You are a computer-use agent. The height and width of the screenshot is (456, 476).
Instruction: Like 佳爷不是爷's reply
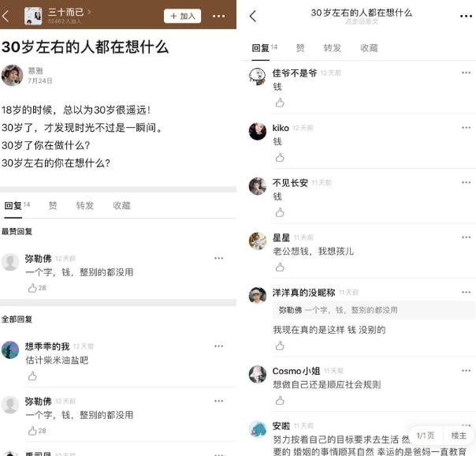[x=280, y=103]
